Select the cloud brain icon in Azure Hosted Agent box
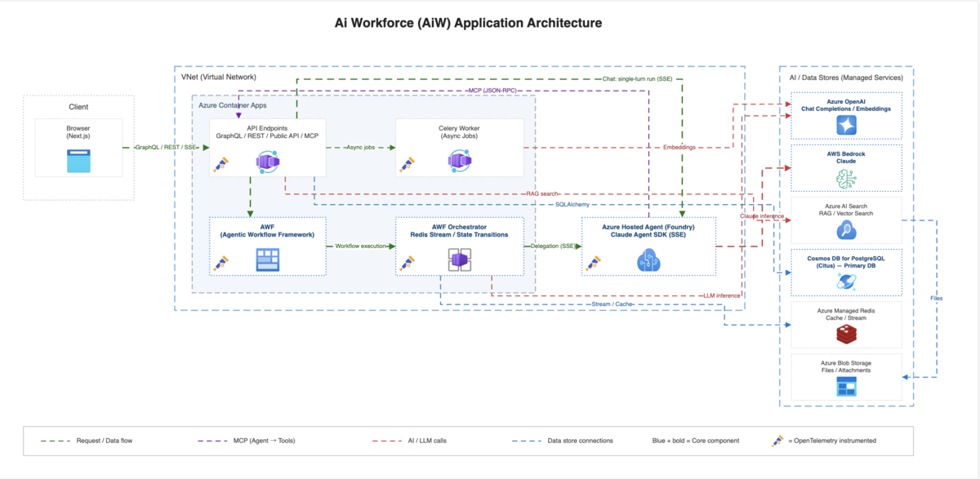Screen dimensions: 980x479 click(649, 261)
